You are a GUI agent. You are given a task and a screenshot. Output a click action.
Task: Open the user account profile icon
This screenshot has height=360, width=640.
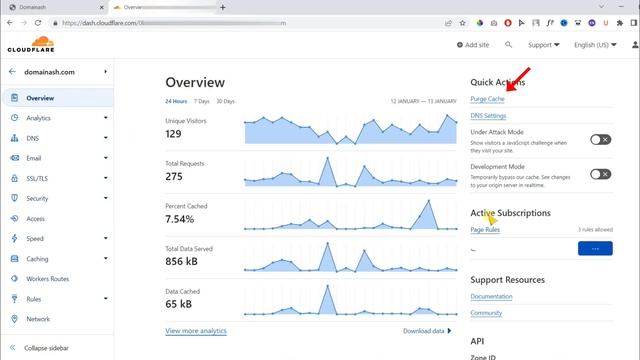(x=635, y=44)
